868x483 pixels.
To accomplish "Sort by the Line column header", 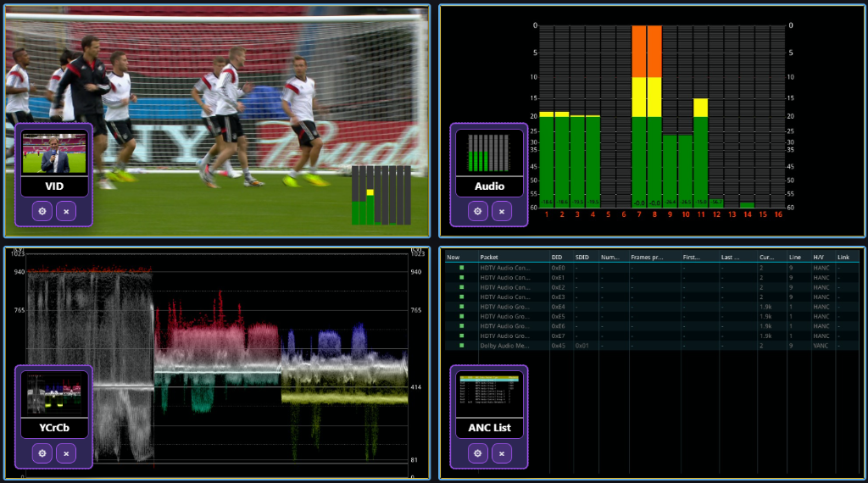I will click(795, 258).
